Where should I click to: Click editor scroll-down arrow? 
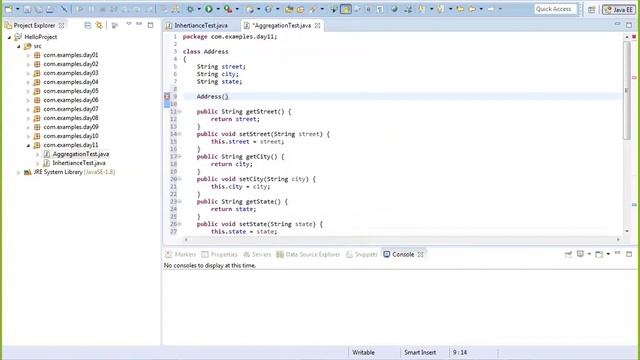[627, 231]
